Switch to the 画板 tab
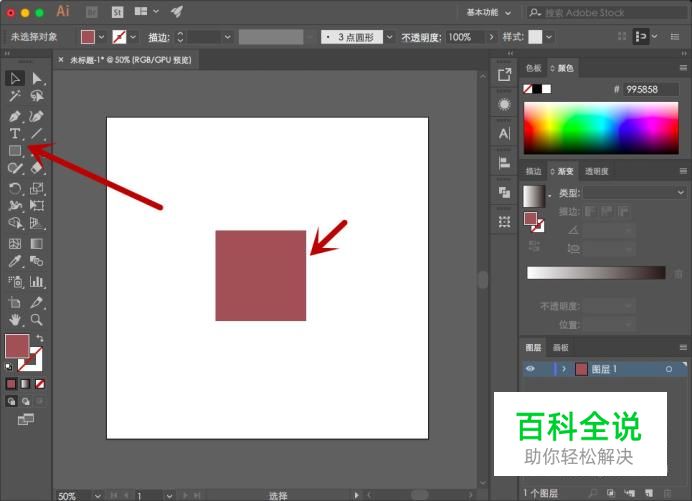The height and width of the screenshot is (501, 692). [x=560, y=347]
